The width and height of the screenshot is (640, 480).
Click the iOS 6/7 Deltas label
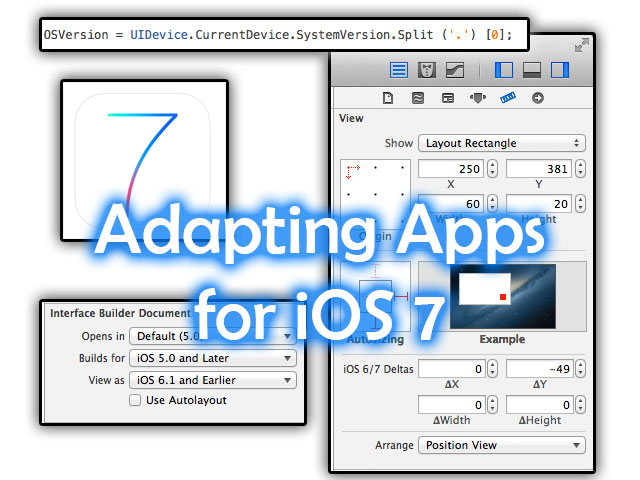[378, 369]
